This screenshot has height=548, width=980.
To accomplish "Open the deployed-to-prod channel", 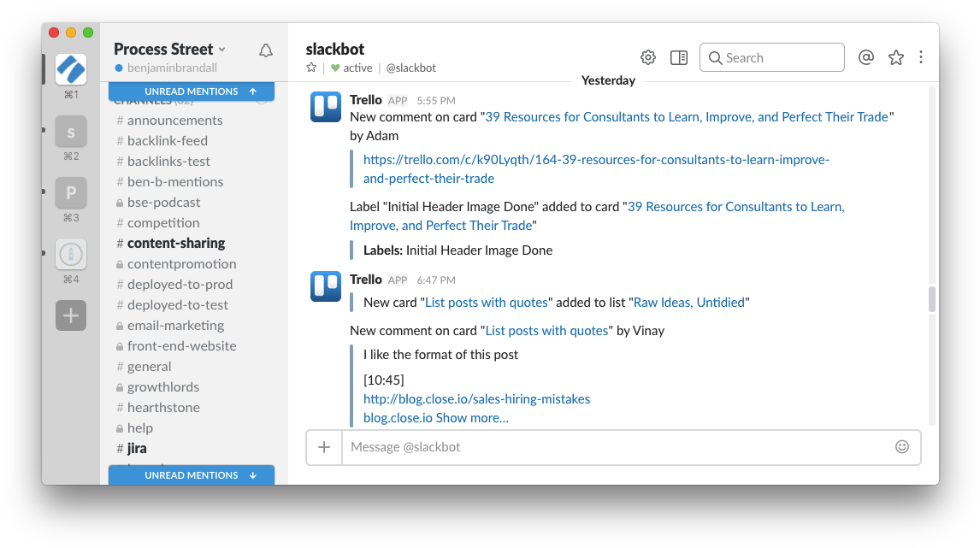I will pyautogui.click(x=174, y=285).
